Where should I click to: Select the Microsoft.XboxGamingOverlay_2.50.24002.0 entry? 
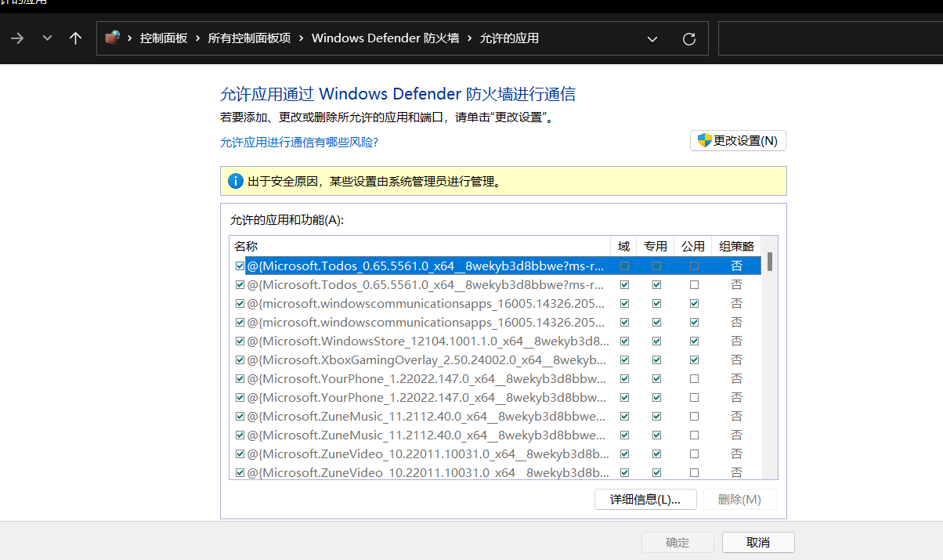pos(427,359)
